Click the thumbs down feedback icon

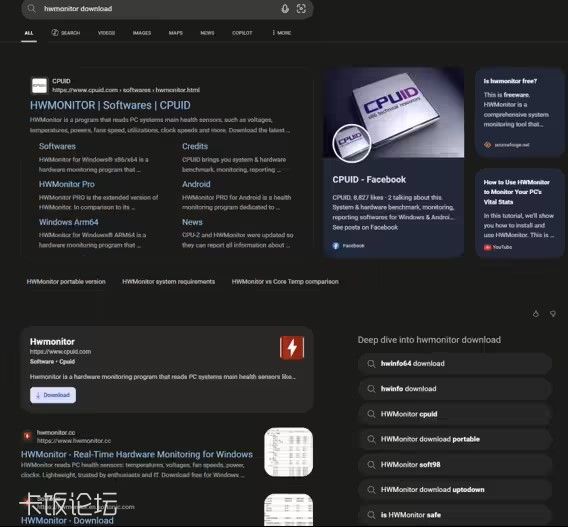553,314
